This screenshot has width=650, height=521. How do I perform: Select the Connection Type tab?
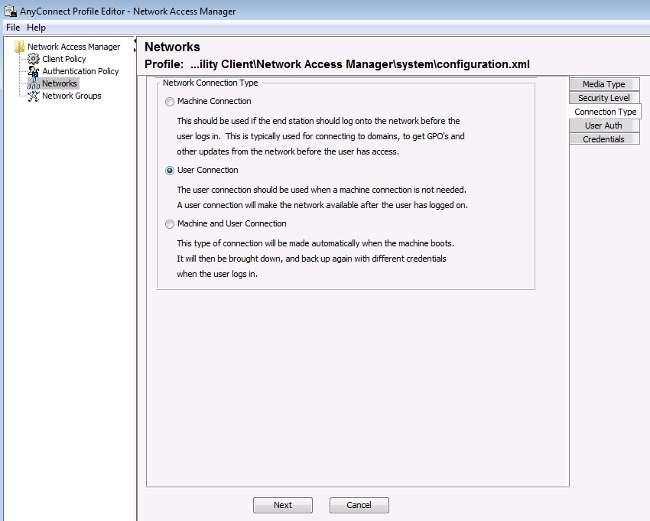[x=605, y=112]
